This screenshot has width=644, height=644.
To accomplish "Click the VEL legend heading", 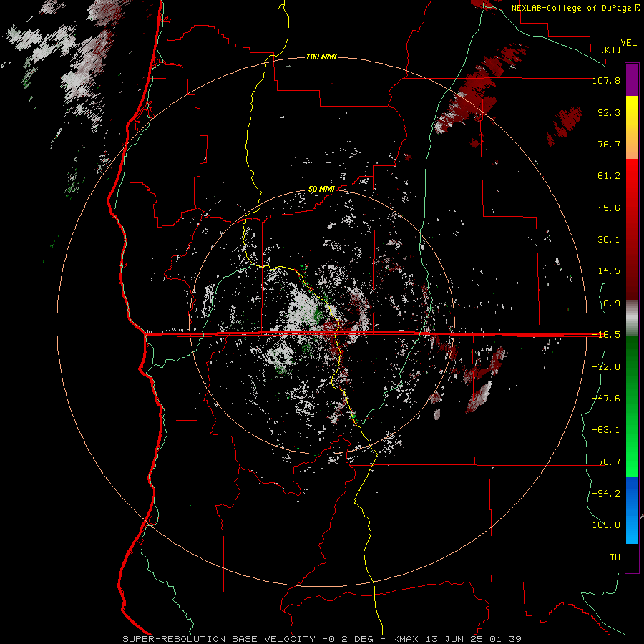I will 628,42.
